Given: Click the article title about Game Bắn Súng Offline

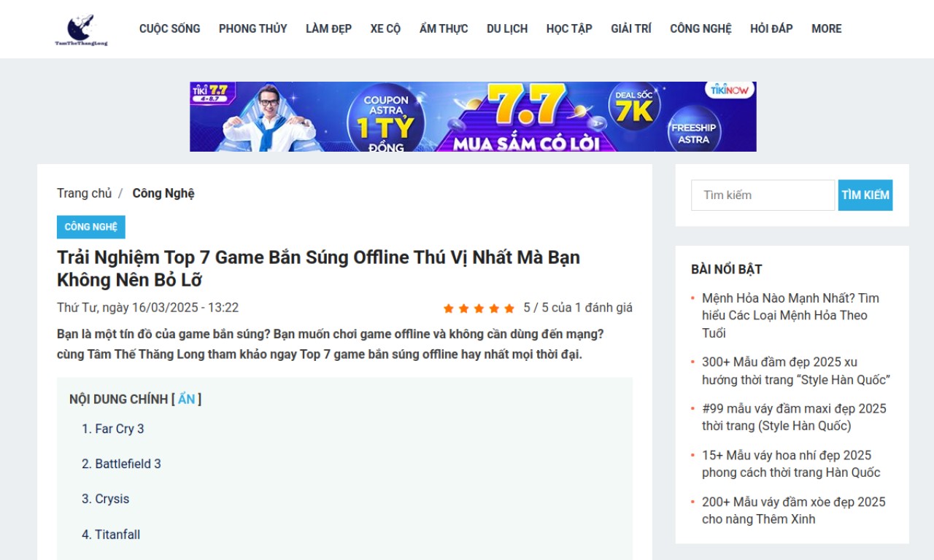Looking at the screenshot, I should click(319, 268).
